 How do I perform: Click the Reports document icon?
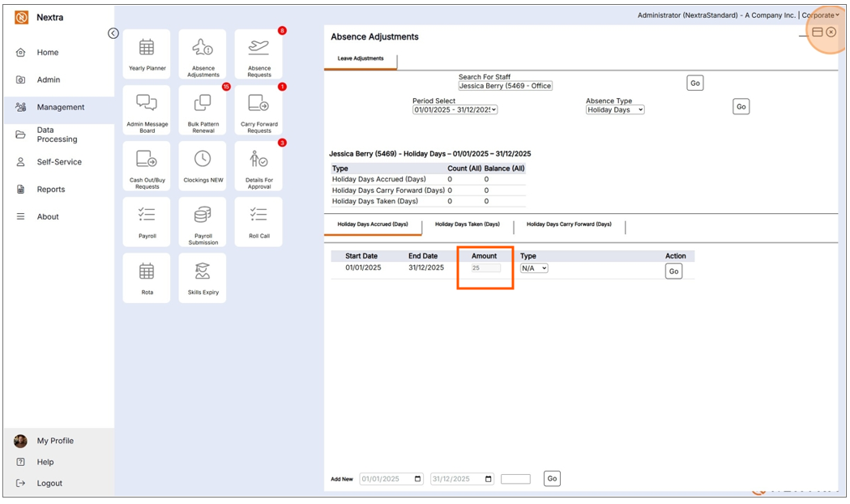pyautogui.click(x=20, y=189)
